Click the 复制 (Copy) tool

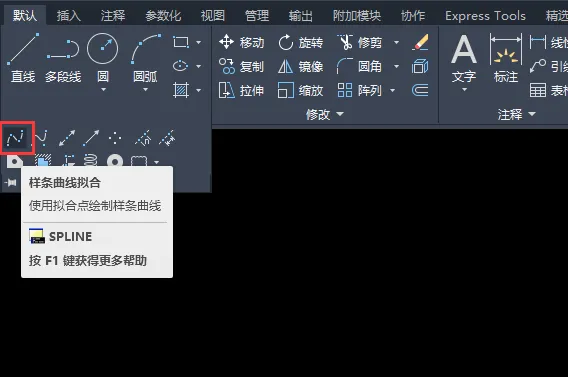(x=242, y=66)
